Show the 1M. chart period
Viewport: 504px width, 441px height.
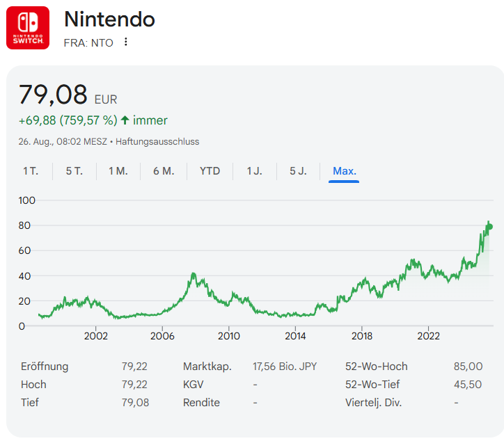point(118,171)
